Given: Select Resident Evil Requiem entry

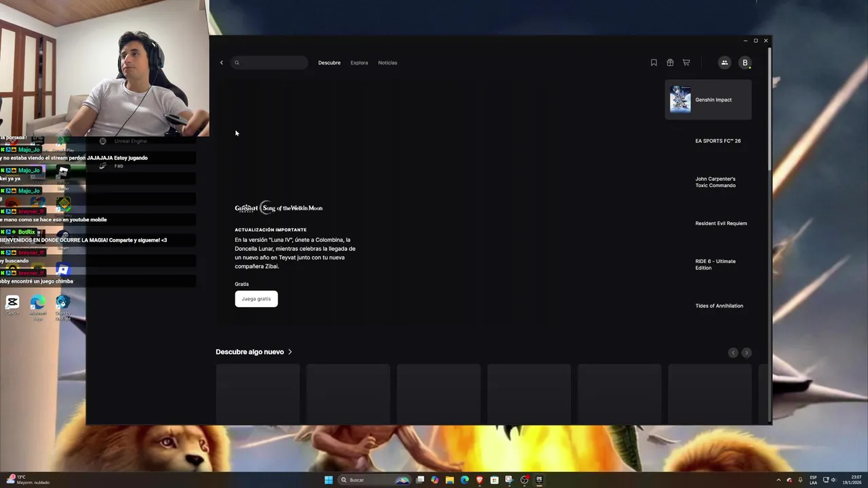Looking at the screenshot, I should [x=721, y=223].
